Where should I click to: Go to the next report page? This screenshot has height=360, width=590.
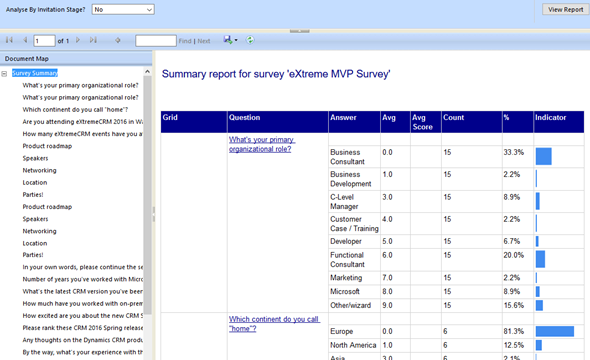coord(78,40)
